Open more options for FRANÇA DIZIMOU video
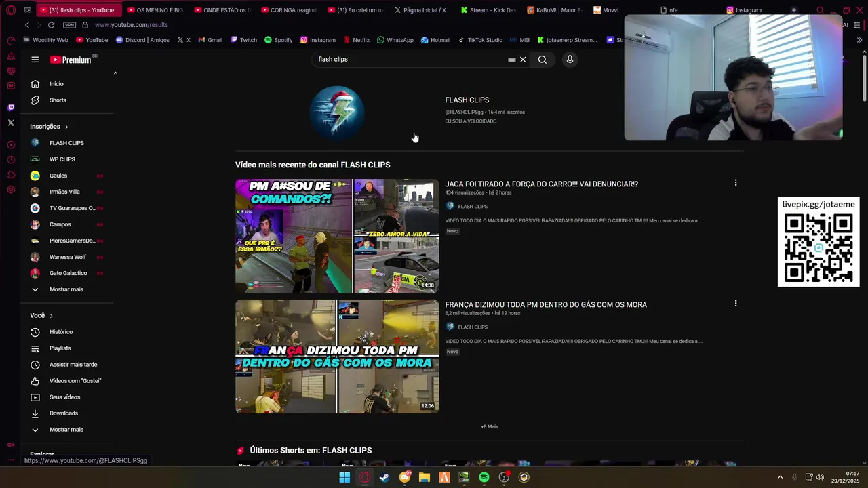Screen dimensions: 868x488 [735, 304]
